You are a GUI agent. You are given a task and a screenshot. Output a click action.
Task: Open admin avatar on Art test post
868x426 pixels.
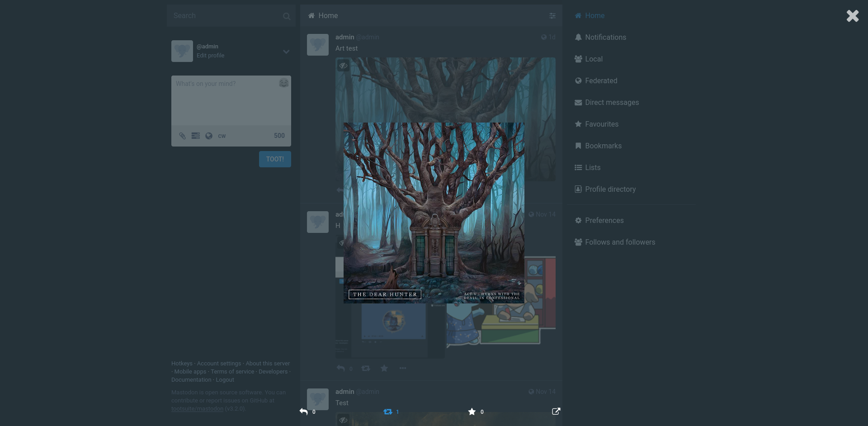318,45
